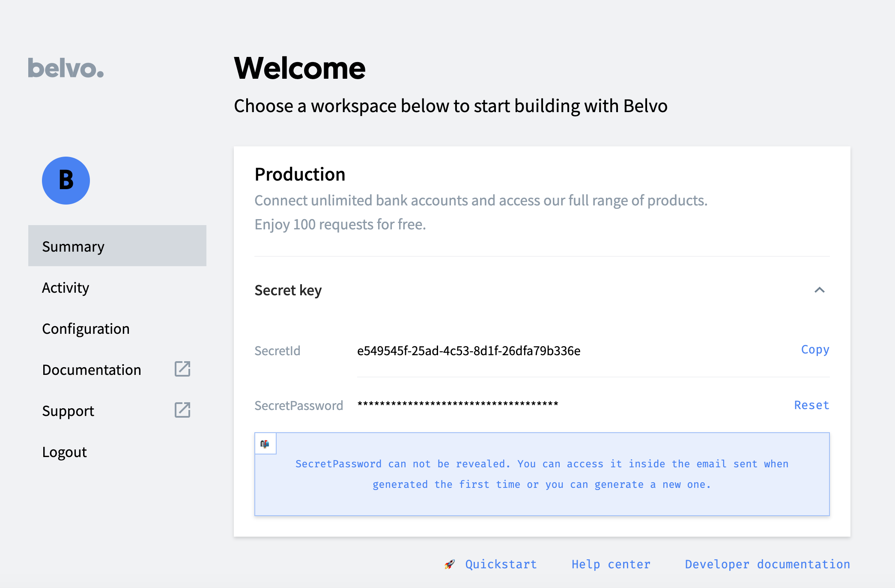Collapse the Secret key section chevron

pyautogui.click(x=819, y=290)
